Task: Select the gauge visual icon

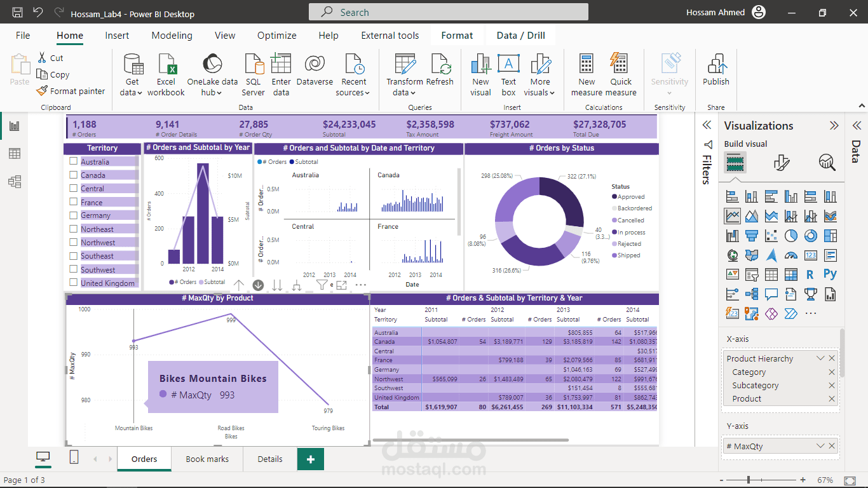Action: pyautogui.click(x=790, y=255)
